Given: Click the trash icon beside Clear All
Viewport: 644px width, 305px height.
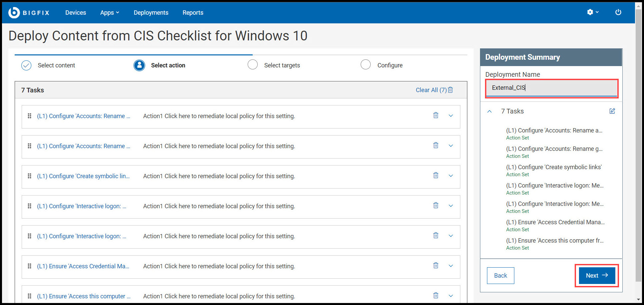Looking at the screenshot, I should point(450,90).
